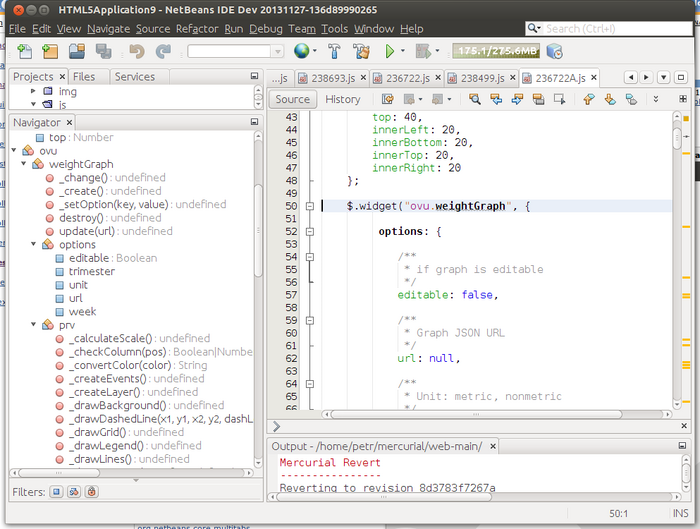Open the Services tab
700x529 pixels.
point(134,76)
